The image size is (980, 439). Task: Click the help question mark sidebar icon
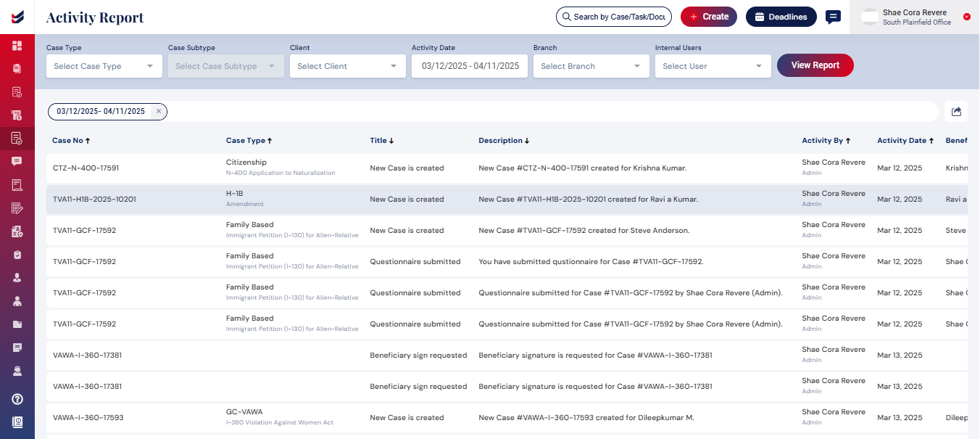pos(17,398)
